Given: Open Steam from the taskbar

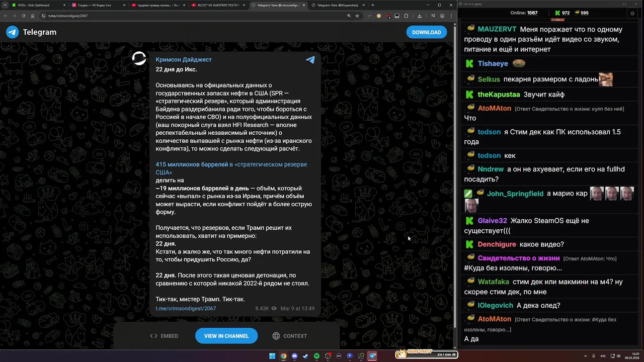Looking at the screenshot, I should (x=305, y=356).
